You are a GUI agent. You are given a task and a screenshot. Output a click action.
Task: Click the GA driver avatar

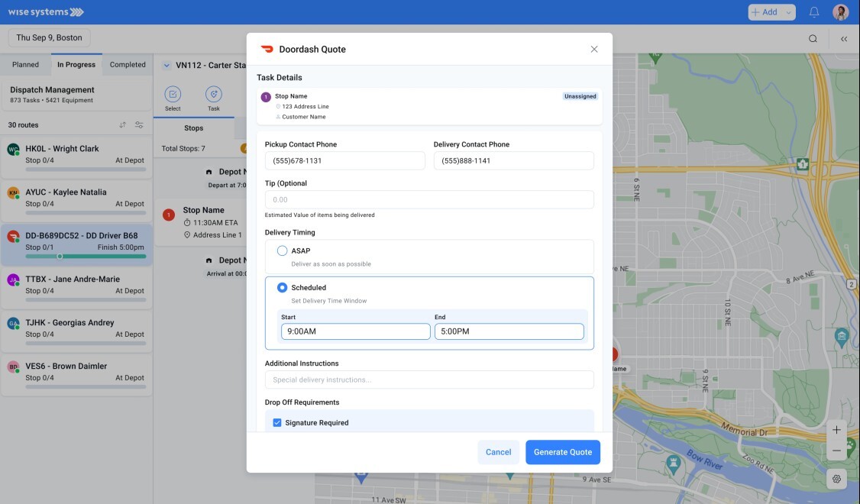13,323
